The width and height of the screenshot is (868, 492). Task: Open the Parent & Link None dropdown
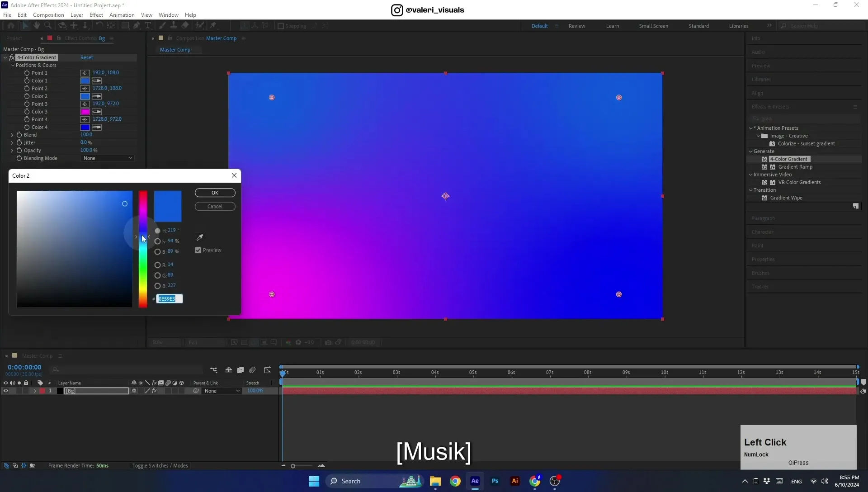click(222, 391)
